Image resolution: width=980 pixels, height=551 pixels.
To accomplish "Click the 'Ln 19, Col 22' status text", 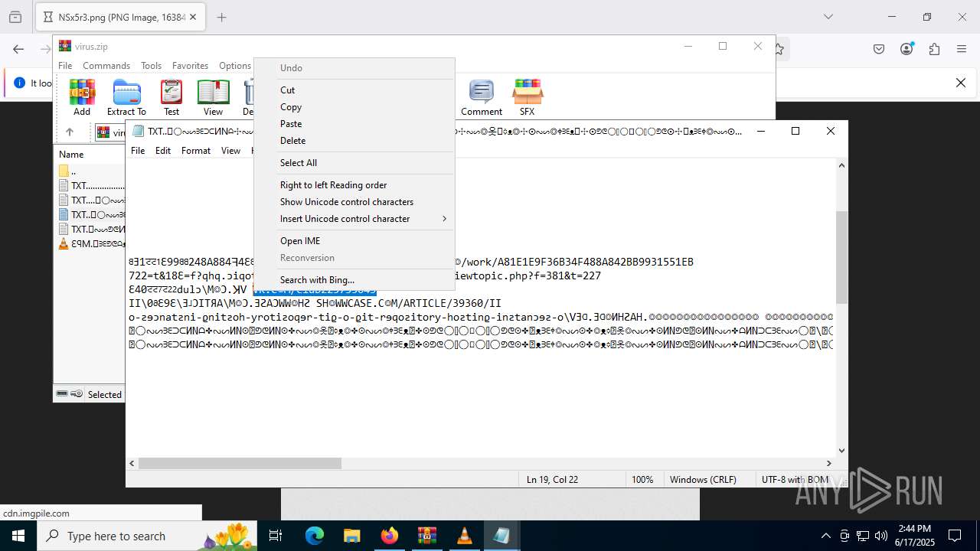I will [x=552, y=480].
